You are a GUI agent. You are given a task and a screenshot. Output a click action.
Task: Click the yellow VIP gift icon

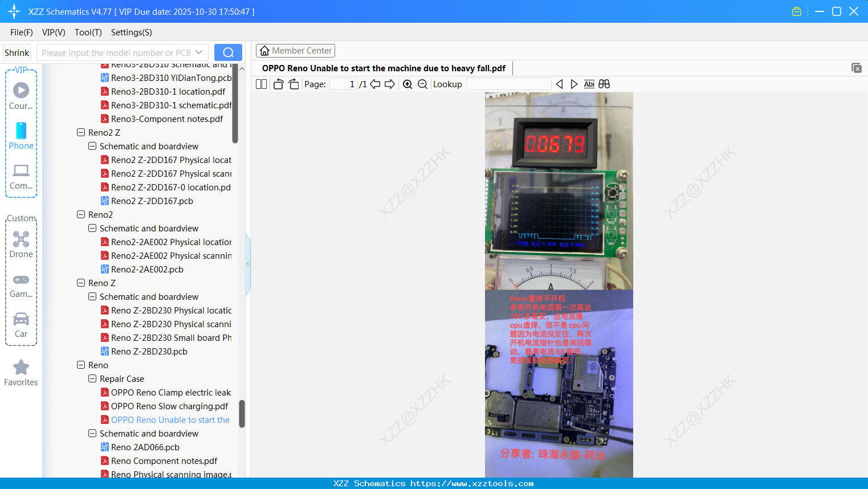[x=797, y=11]
